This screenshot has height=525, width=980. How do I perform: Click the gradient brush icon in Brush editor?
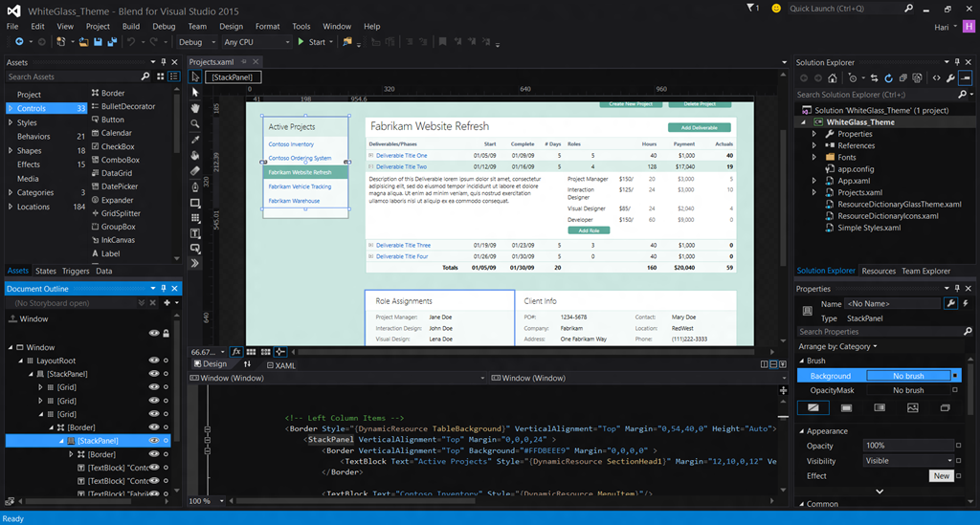[x=880, y=407]
